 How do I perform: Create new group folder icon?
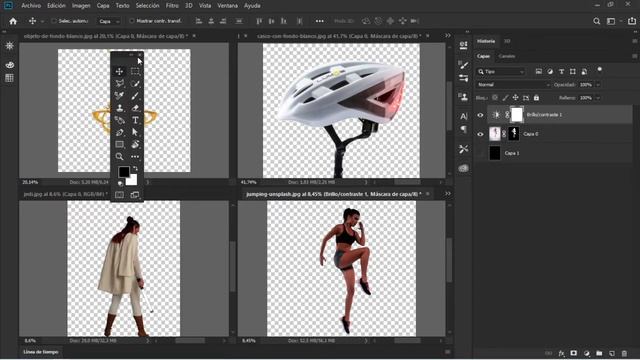pos(599,353)
